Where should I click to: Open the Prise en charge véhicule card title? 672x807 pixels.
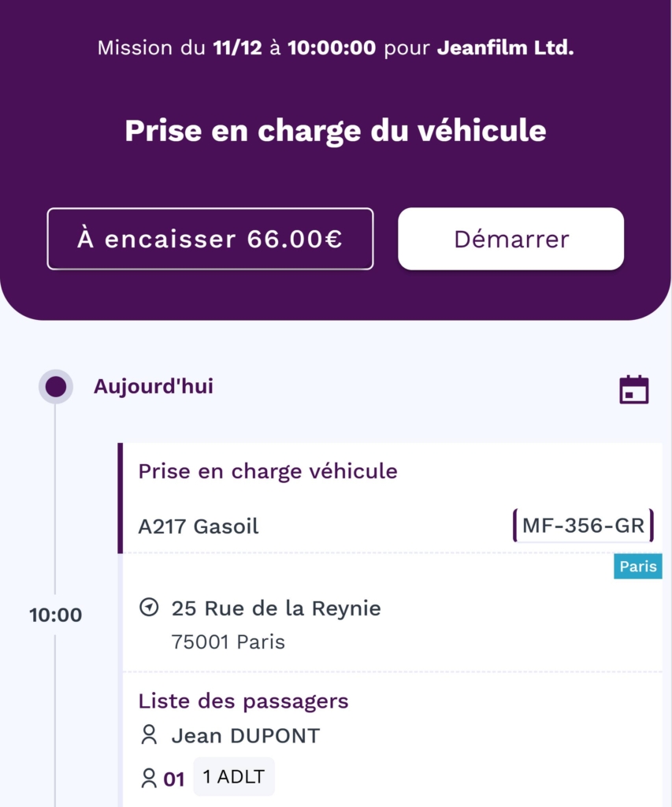[268, 471]
